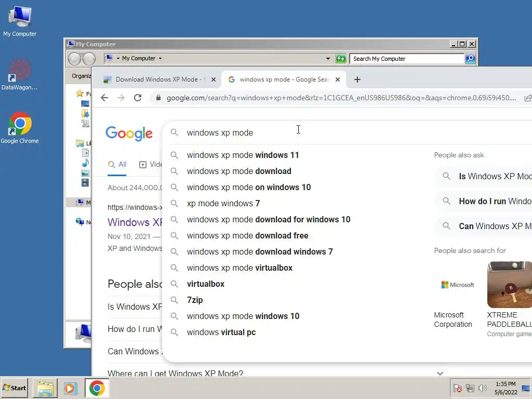
Task: Open the Start menu
Action: [14, 388]
